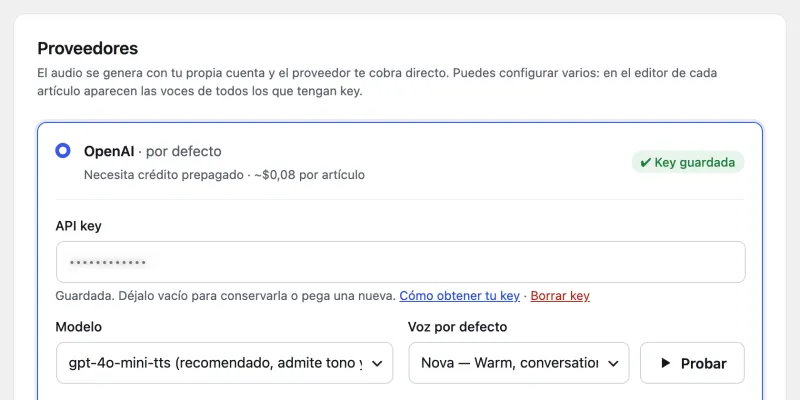Click the 'Guardada. Déjalo vacío' help text
The height and width of the screenshot is (400, 800).
click(226, 296)
